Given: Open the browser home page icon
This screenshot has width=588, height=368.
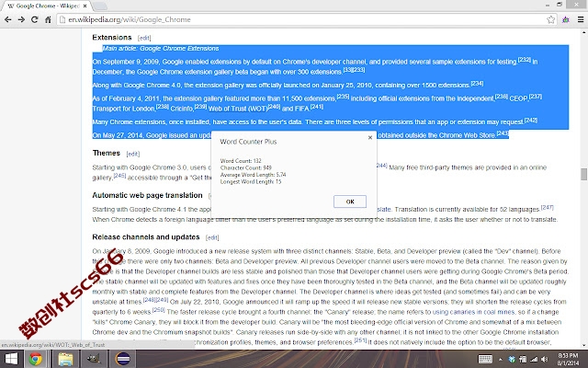Looking at the screenshot, I should (x=48, y=19).
